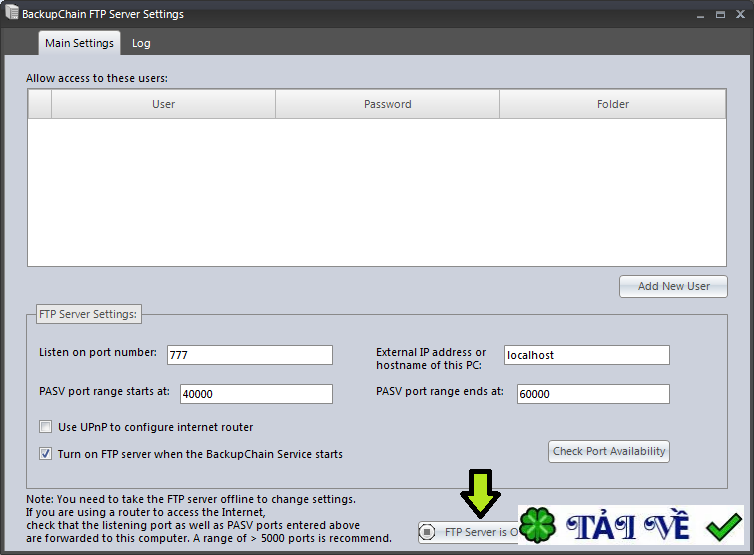Edit the PASV port range starts at field
The width and height of the screenshot is (754, 555).
coord(256,394)
